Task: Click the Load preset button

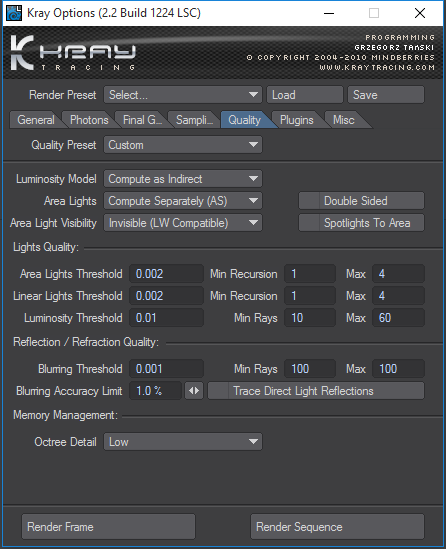Action: pos(305,95)
